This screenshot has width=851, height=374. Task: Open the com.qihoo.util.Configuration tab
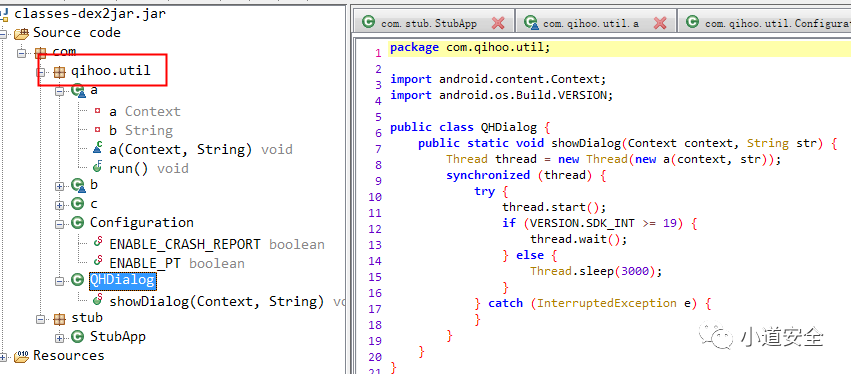pyautogui.click(x=768, y=23)
